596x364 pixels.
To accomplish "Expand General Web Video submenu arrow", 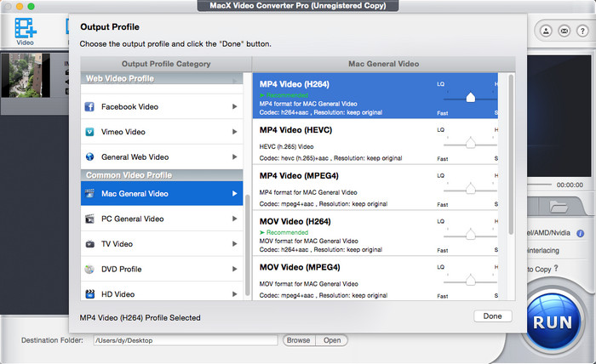I will [234, 156].
